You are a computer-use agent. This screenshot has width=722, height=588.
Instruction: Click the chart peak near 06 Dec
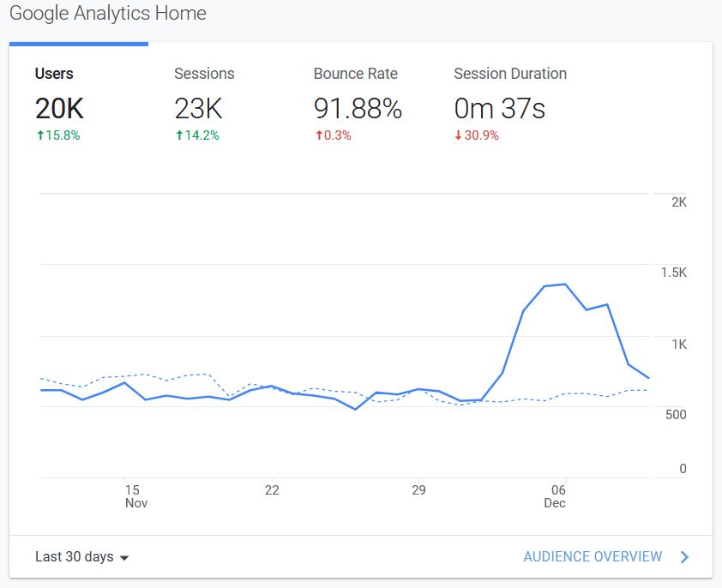click(x=565, y=284)
